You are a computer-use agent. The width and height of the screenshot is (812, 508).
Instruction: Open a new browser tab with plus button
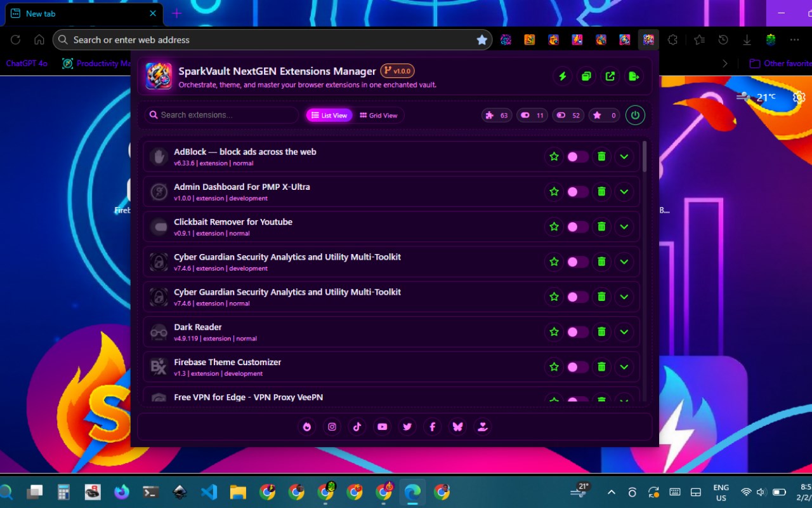click(x=176, y=13)
